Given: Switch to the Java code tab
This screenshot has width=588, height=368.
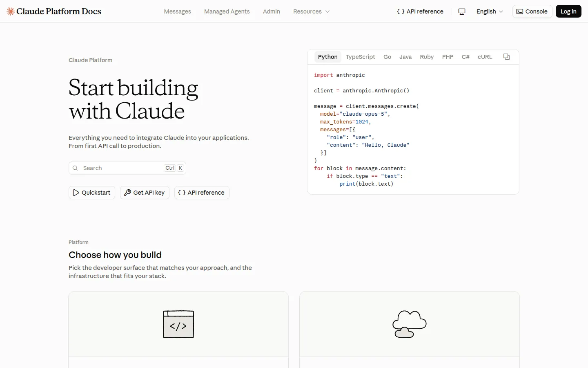Looking at the screenshot, I should pyautogui.click(x=405, y=57).
